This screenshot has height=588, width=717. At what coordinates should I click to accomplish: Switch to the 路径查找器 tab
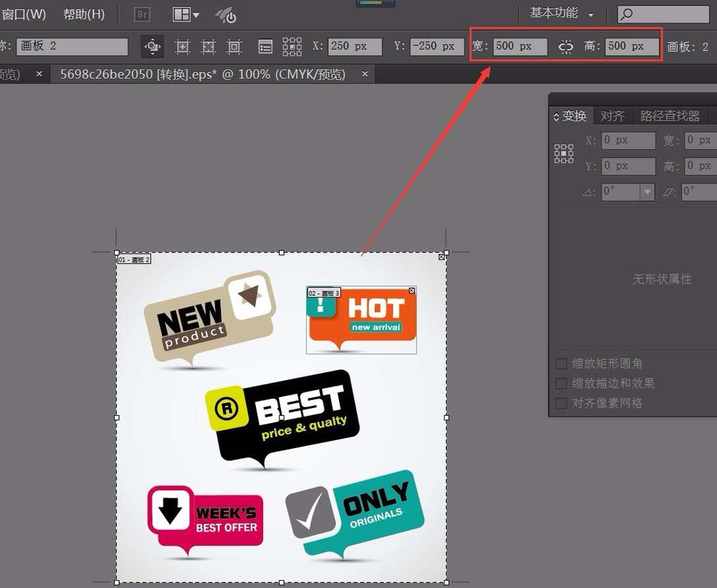[670, 115]
